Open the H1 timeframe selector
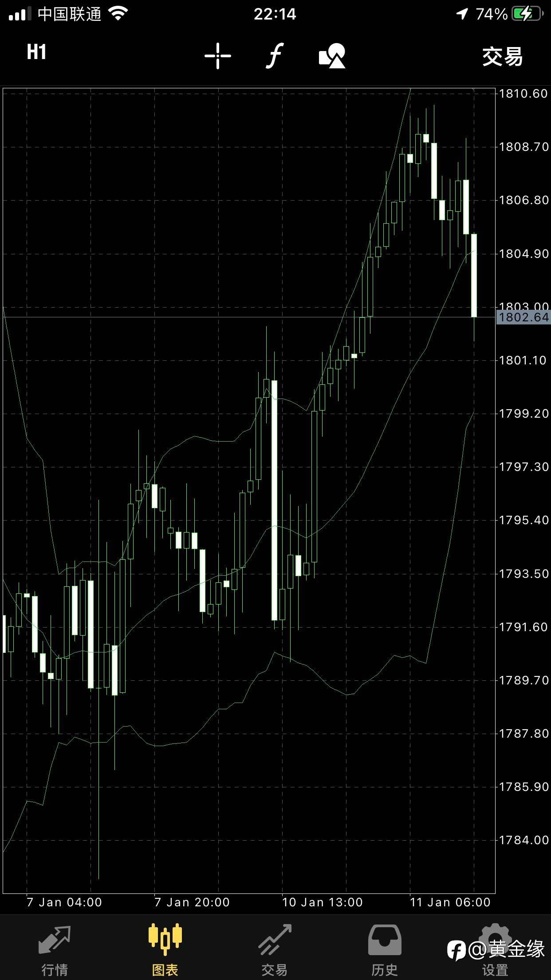This screenshot has height=980, width=551. [36, 52]
